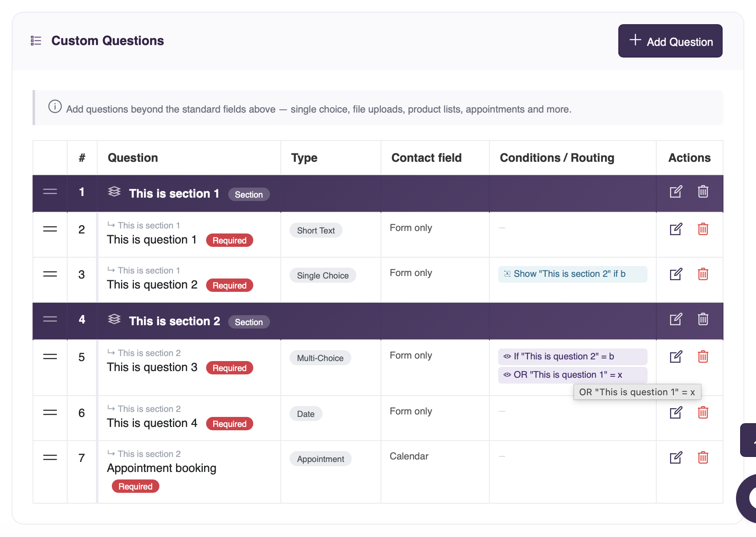The image size is (756, 537).
Task: Delete the 'This is section 1' row
Action: click(703, 192)
